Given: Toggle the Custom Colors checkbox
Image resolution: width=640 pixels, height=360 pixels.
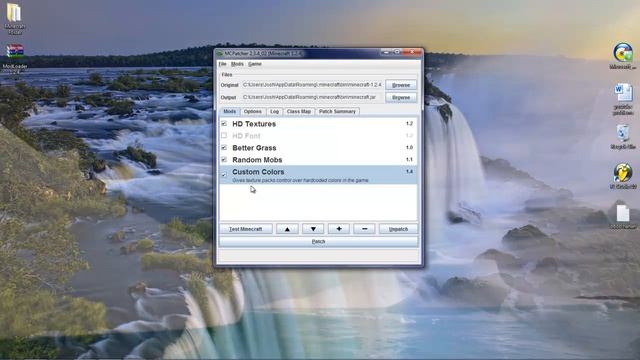Looking at the screenshot, I should (x=224, y=175).
